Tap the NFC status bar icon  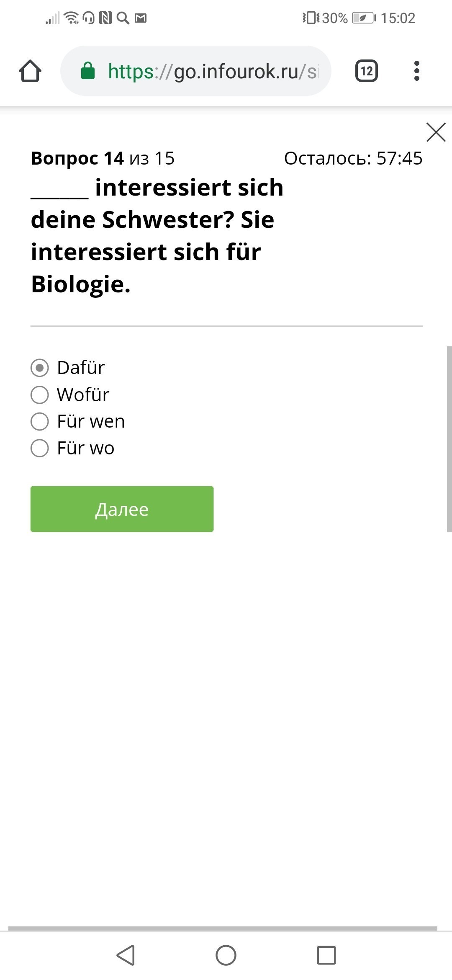[x=105, y=18]
